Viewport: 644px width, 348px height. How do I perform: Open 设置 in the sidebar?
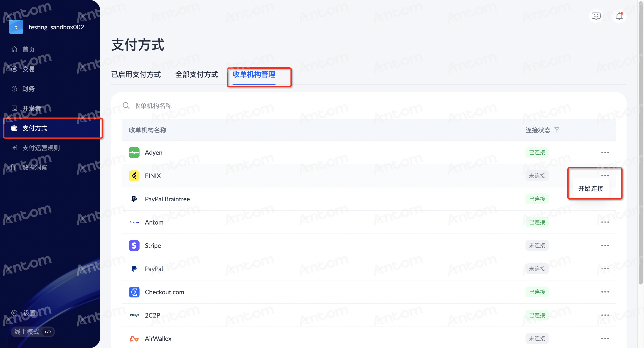point(29,313)
